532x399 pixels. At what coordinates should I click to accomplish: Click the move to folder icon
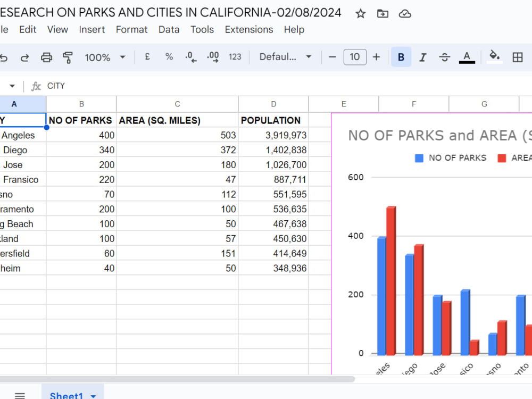pos(383,14)
